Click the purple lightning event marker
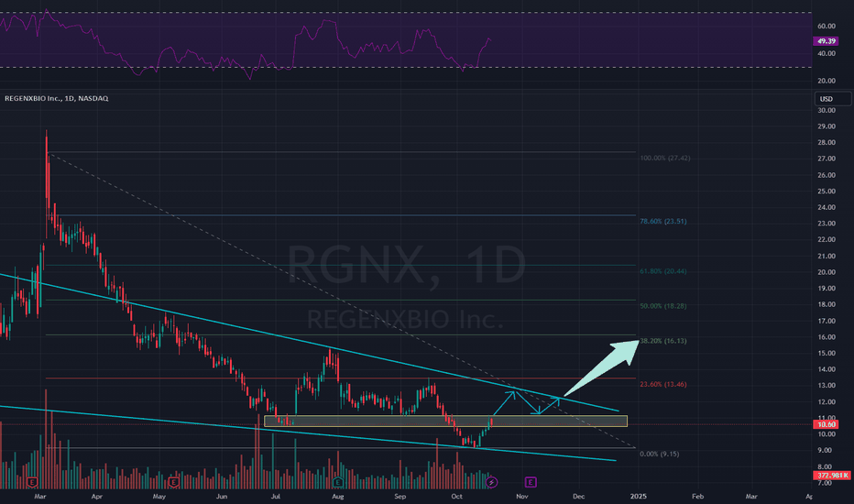 pos(491,482)
